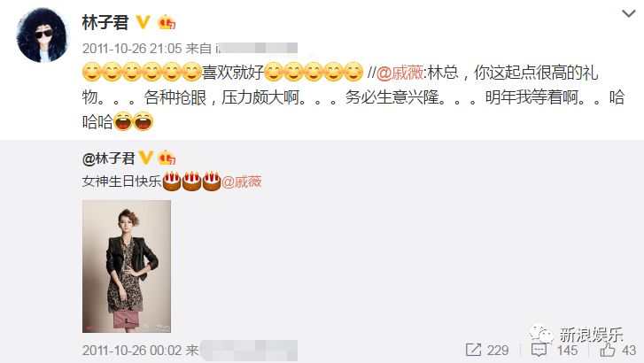Open the 林子君 username at post top
The width and height of the screenshot is (644, 363).
click(x=105, y=22)
